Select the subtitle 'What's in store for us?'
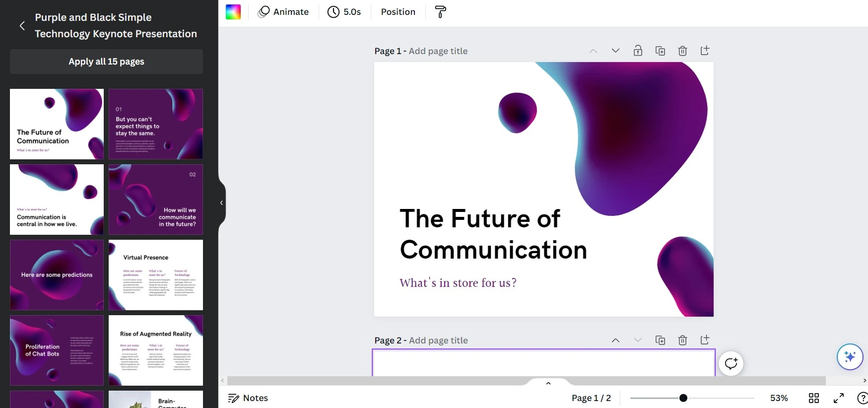The image size is (868, 408). point(458,283)
